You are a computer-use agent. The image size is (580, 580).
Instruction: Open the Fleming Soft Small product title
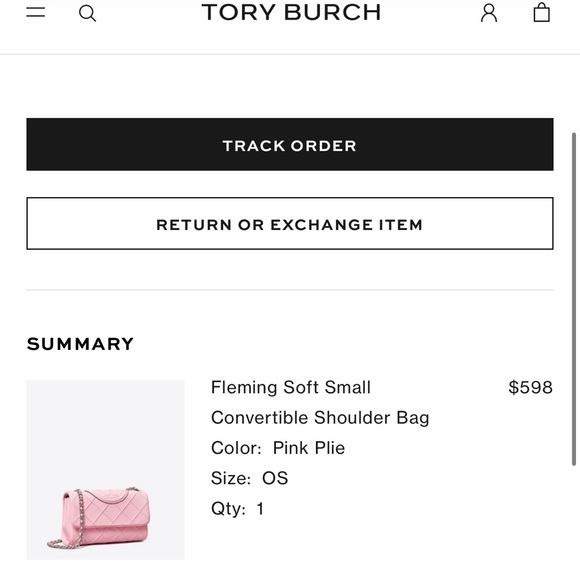tap(291, 387)
